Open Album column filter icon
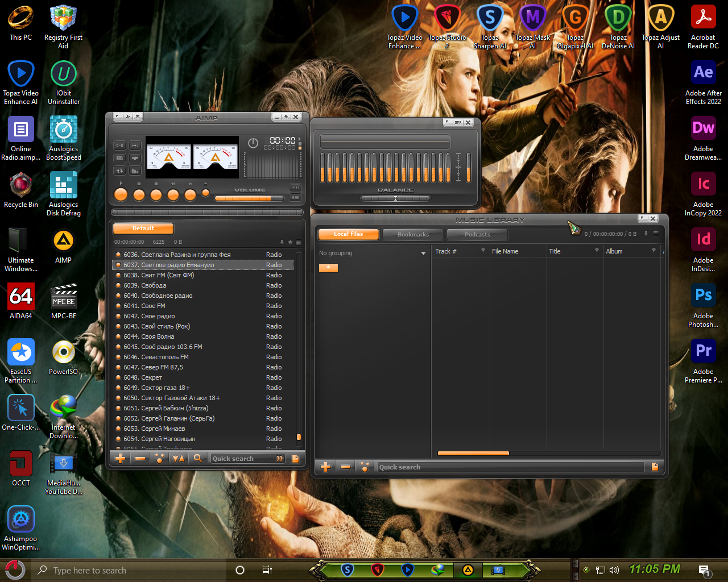Viewport: 728px width, 582px height. coord(653,251)
